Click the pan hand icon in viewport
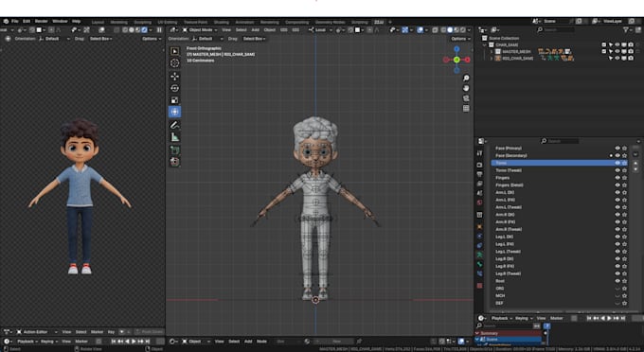Image resolution: width=644 pixels, height=352 pixels. point(466,88)
